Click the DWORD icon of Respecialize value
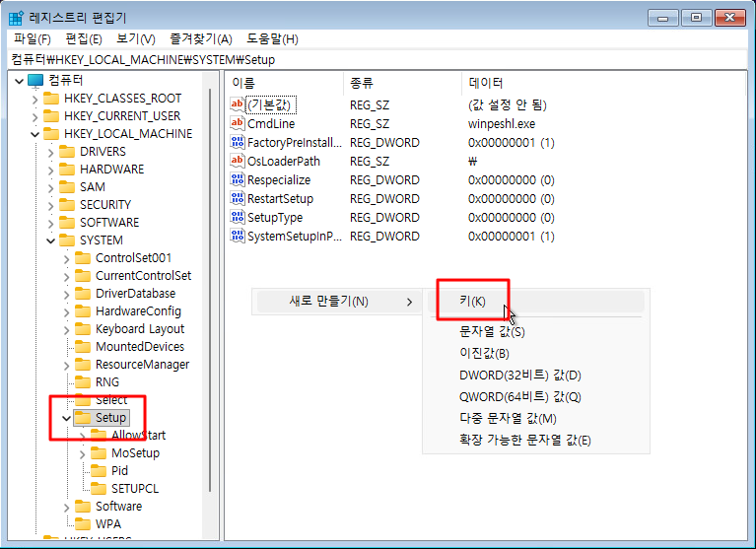 [x=238, y=179]
